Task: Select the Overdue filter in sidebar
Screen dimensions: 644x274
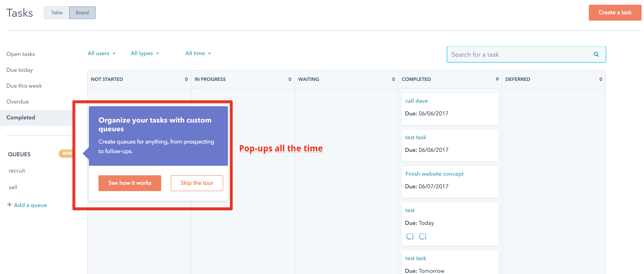Action: [x=17, y=102]
